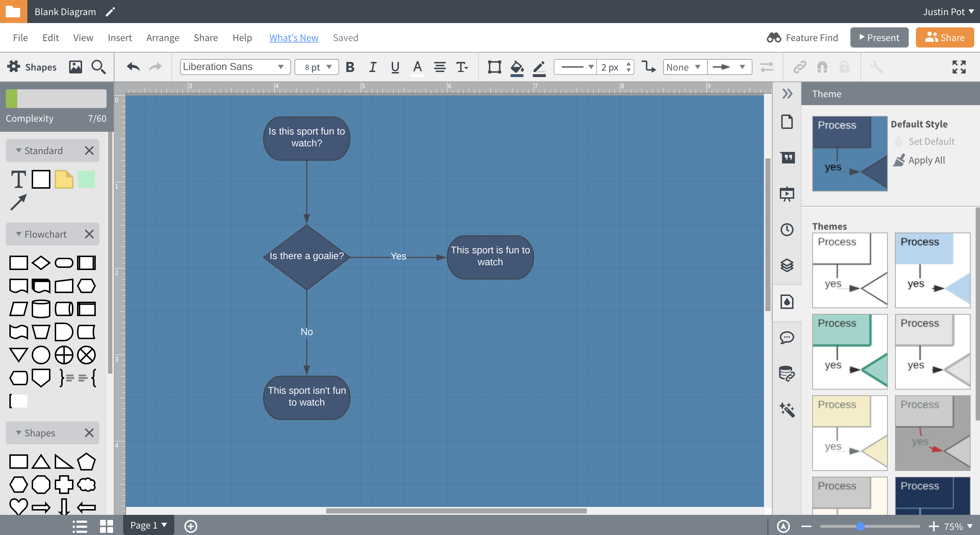This screenshot has height=535, width=980.
Task: Click the Present button
Action: click(x=878, y=37)
